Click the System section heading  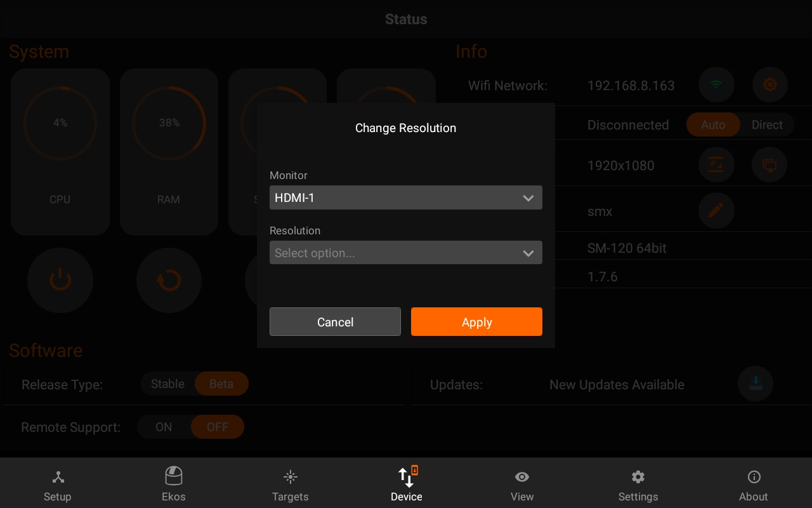(x=39, y=52)
